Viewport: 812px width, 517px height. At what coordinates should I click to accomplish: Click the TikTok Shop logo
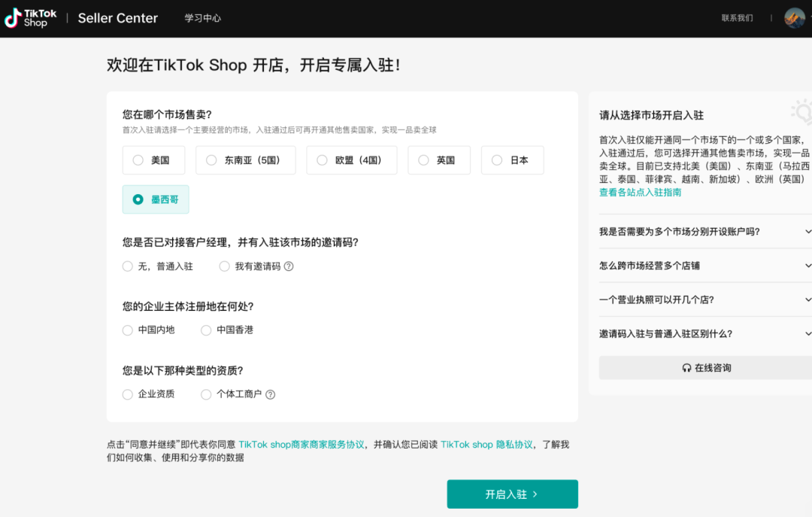30,17
